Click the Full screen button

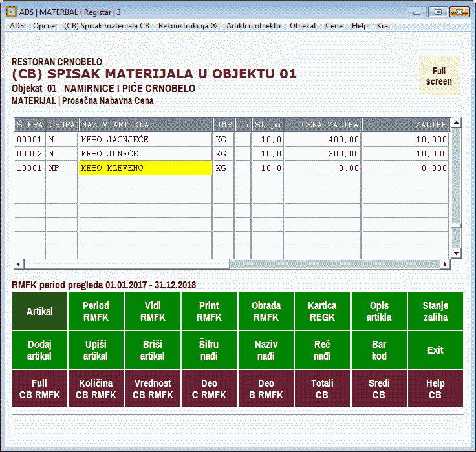[x=439, y=76]
